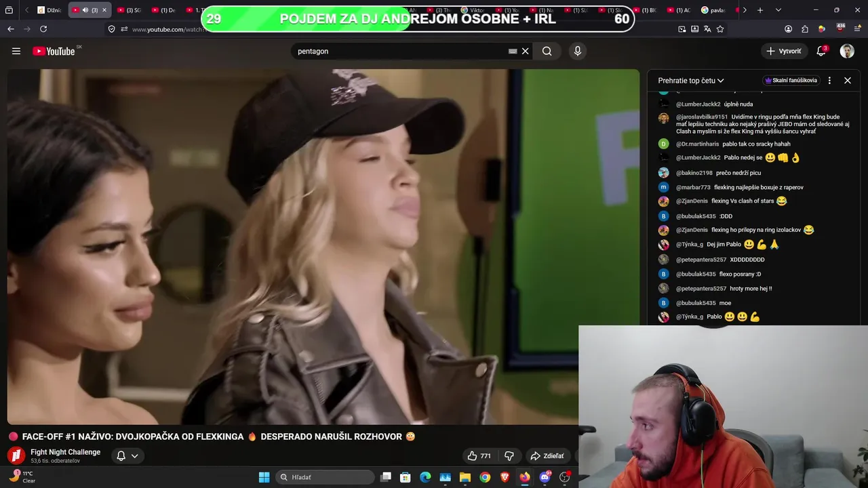Close the live chat panel

tap(848, 80)
